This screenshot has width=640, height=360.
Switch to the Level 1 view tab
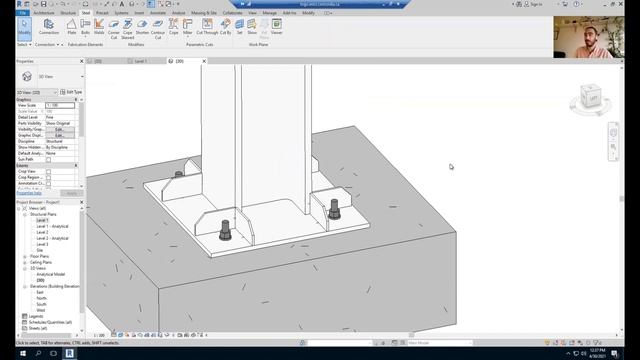coord(141,61)
